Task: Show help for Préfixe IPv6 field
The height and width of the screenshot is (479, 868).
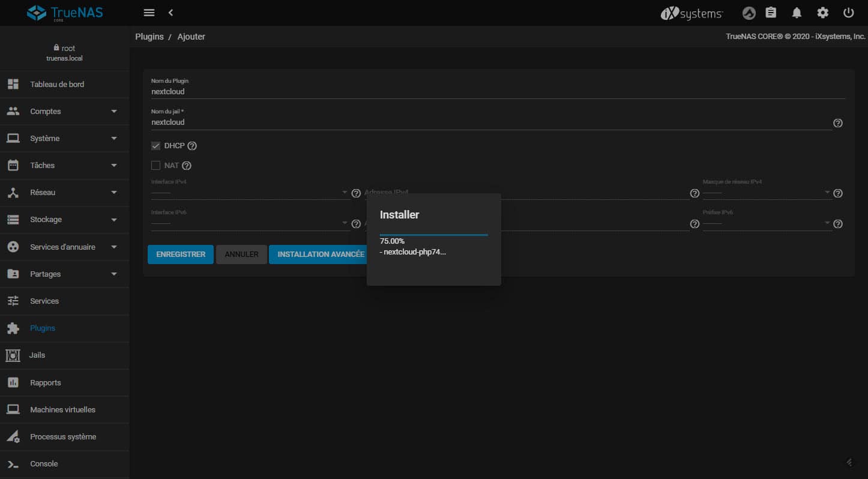Action: pyautogui.click(x=838, y=224)
